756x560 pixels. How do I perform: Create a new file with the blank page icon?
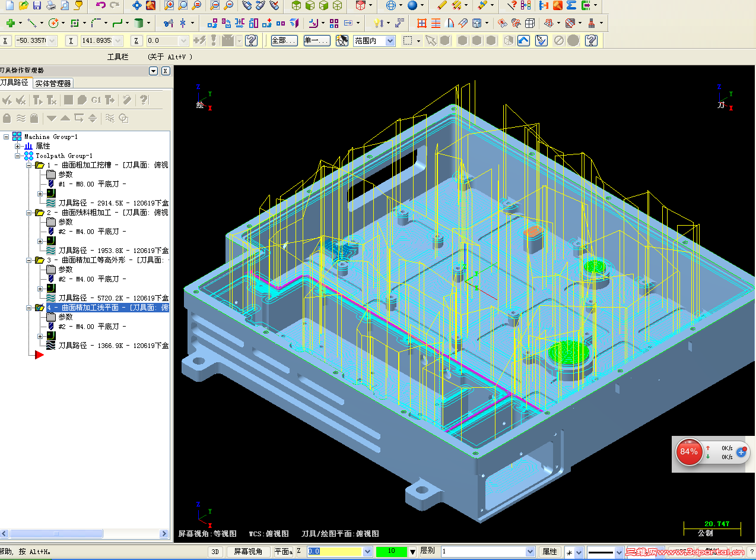click(x=9, y=6)
